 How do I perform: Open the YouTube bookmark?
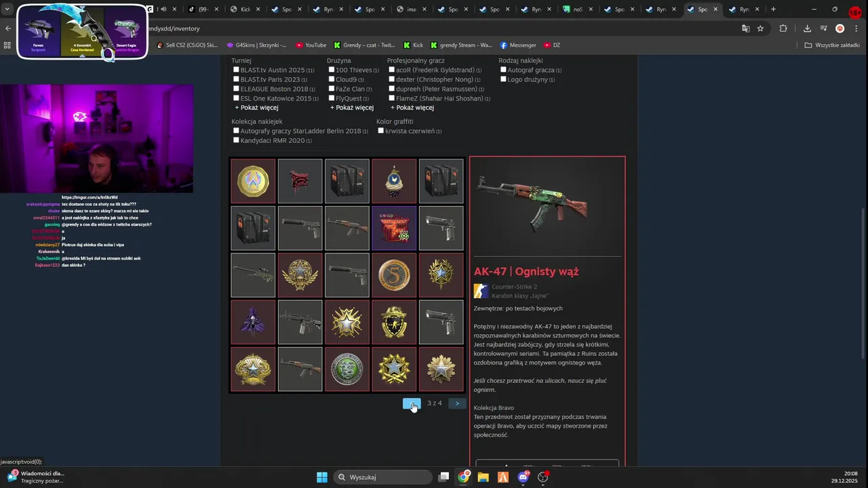[311, 45]
